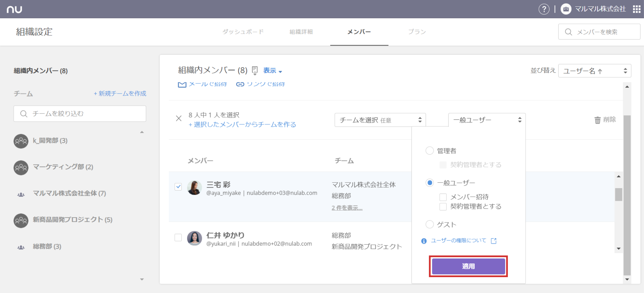
Task: Click the Nulab logo icon
Action: pyautogui.click(x=14, y=9)
